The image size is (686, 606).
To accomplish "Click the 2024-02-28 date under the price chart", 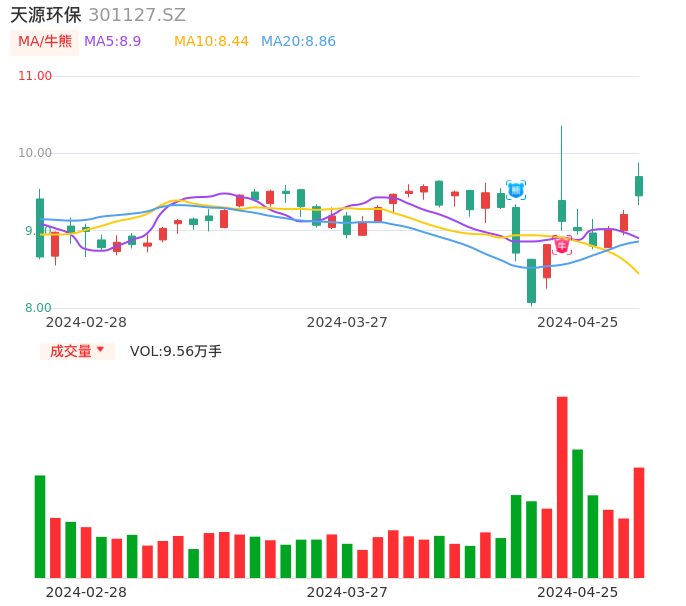I will point(86,322).
